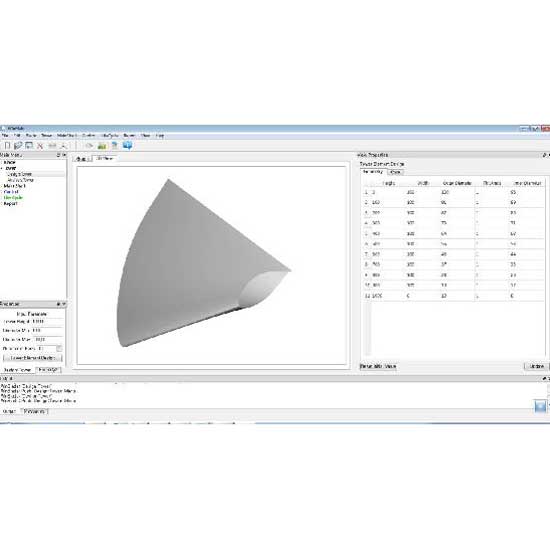Click the red X delete icon in the toolbar

pos(40,146)
